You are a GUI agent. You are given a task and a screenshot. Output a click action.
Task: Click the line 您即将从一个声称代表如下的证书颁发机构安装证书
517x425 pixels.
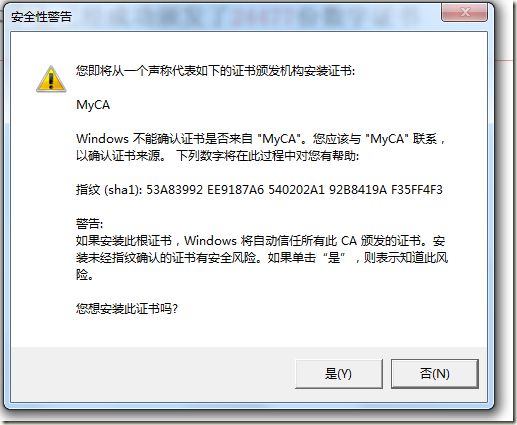215,71
